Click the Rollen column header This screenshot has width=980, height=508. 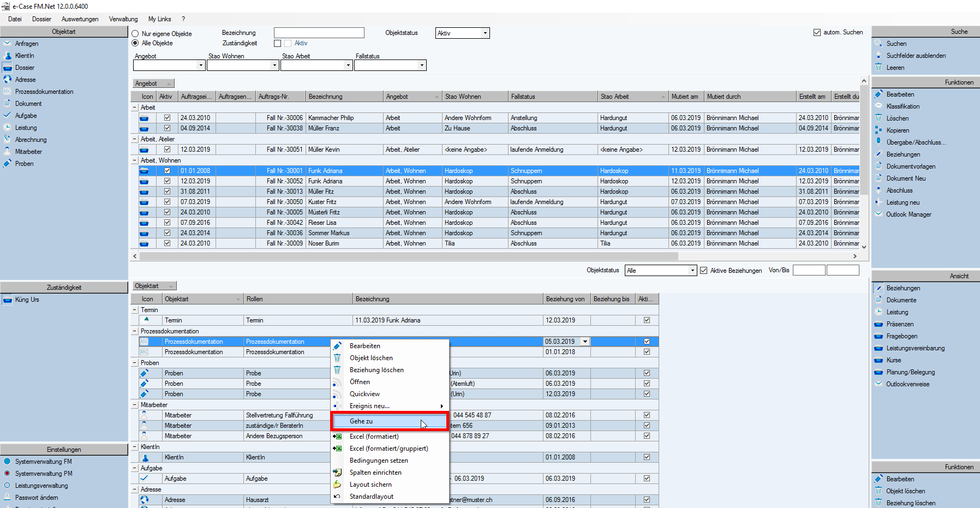(298, 299)
